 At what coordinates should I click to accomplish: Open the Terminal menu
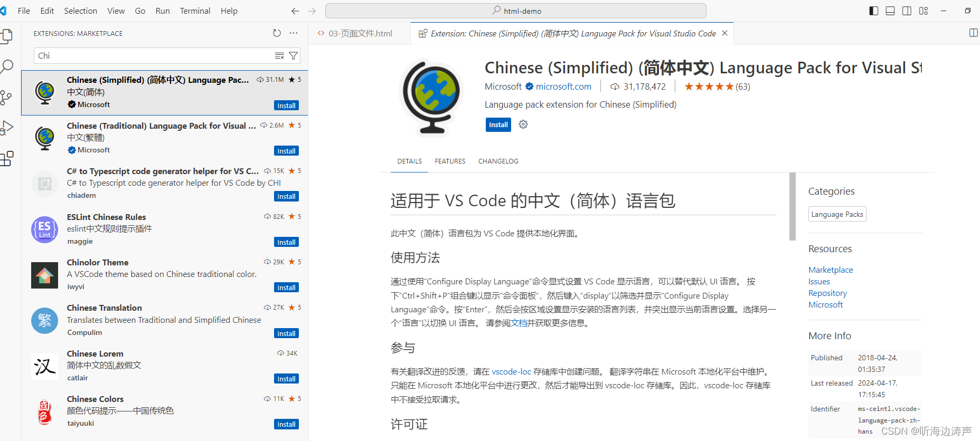195,11
